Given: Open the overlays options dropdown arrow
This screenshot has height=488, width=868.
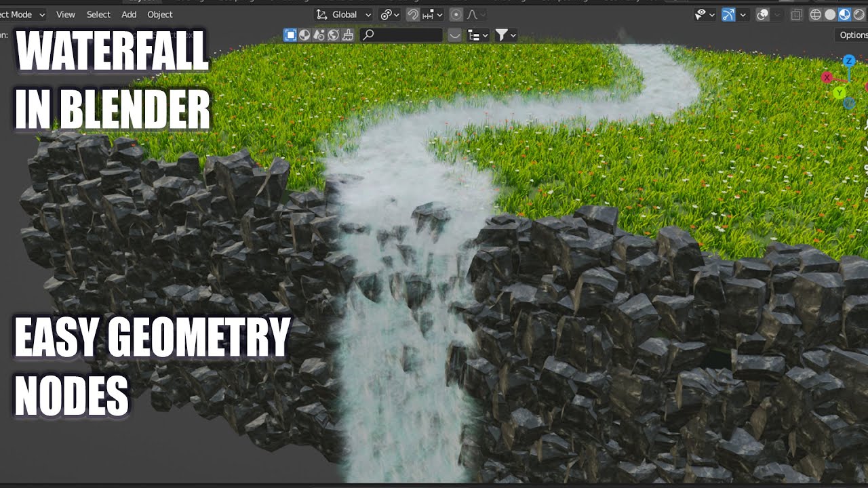Looking at the screenshot, I should [777, 14].
